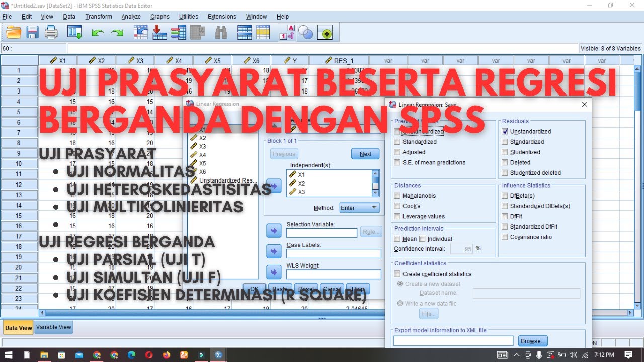Open the Method dropdown set to Enter

360,208
